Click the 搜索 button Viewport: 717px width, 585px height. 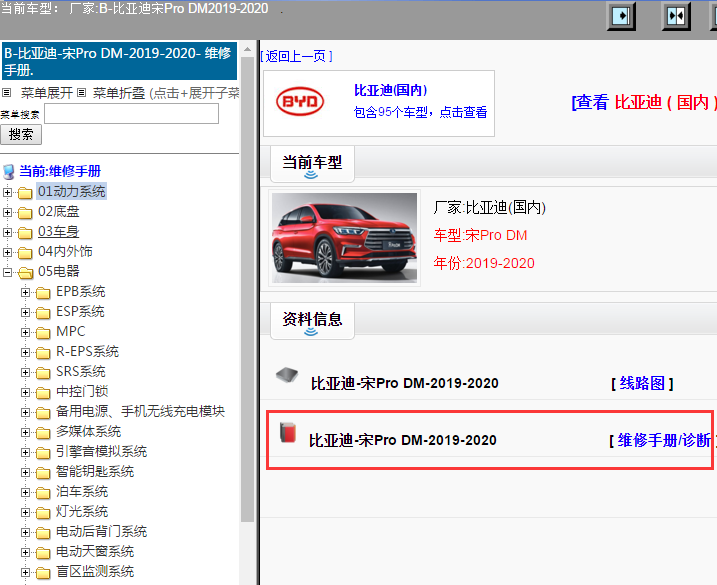pyautogui.click(x=21, y=134)
